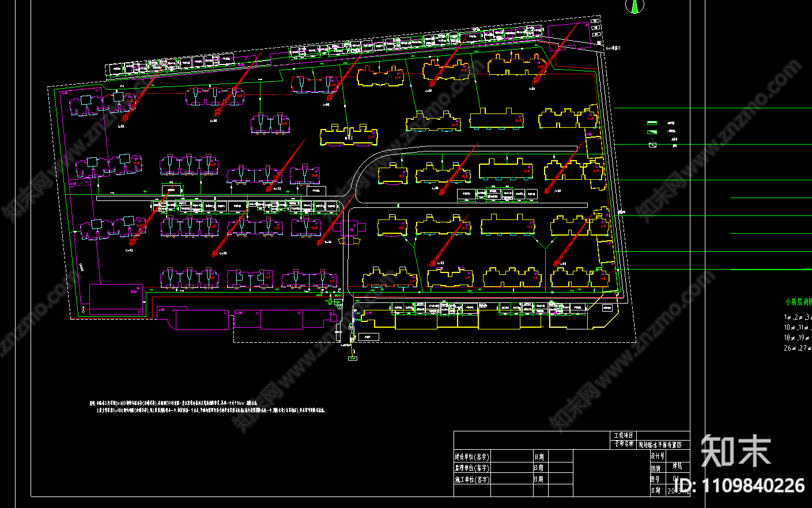Select the 6m gate label near top-right
This screenshot has width=812, height=508.
[613, 49]
